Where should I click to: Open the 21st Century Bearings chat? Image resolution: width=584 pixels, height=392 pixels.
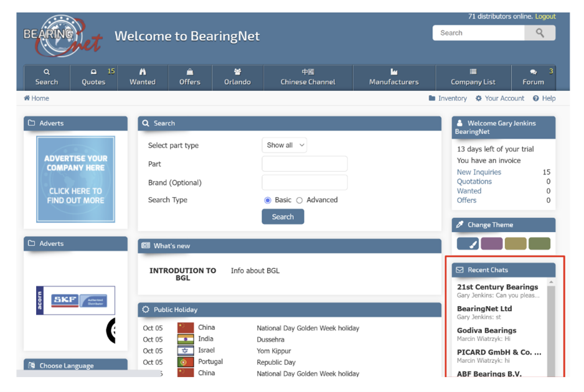click(499, 291)
